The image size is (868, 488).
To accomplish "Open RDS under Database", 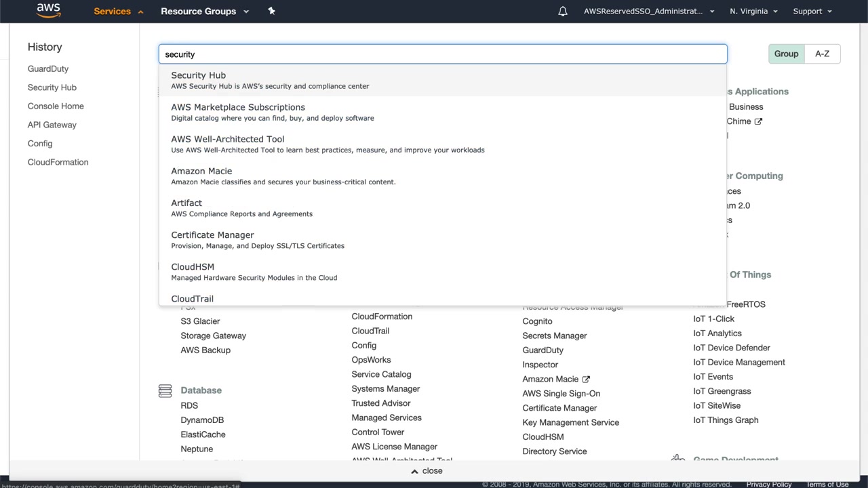I will pos(189,405).
